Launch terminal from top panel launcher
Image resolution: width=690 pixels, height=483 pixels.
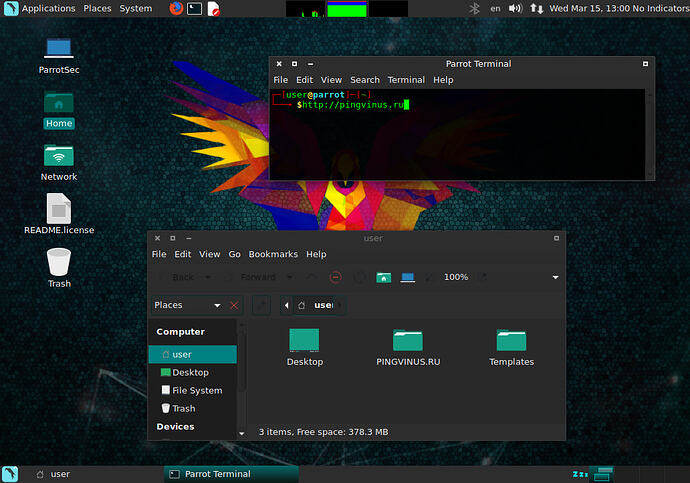195,8
